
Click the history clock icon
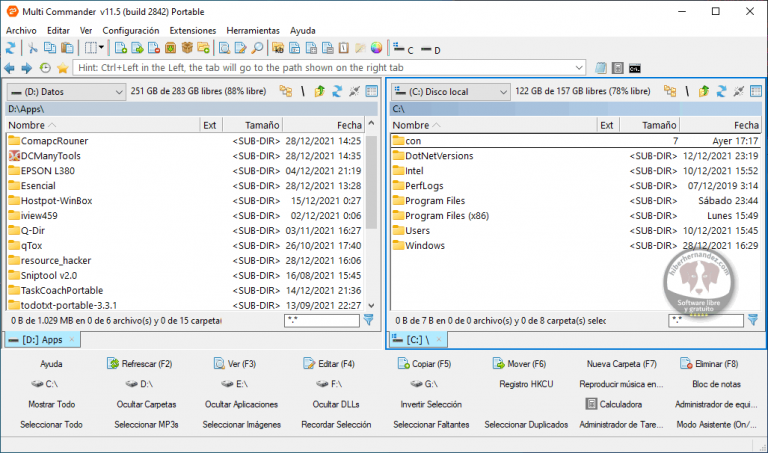(x=45, y=68)
